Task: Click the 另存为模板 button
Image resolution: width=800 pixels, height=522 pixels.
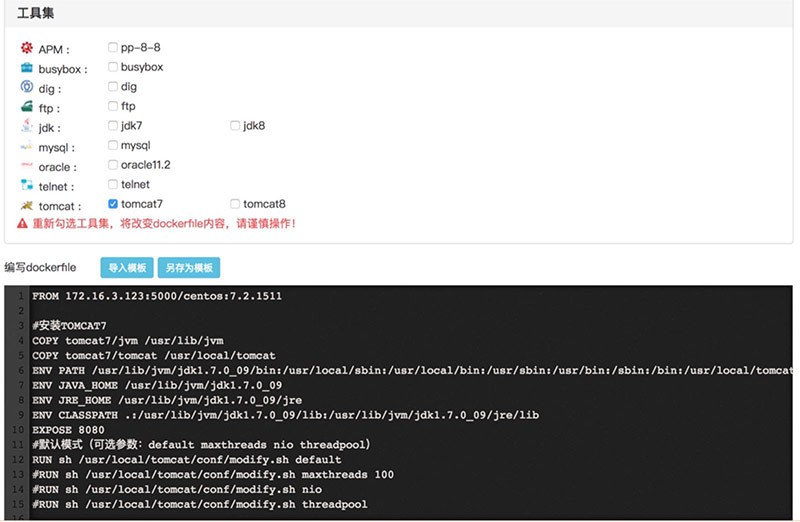Action: click(x=189, y=267)
